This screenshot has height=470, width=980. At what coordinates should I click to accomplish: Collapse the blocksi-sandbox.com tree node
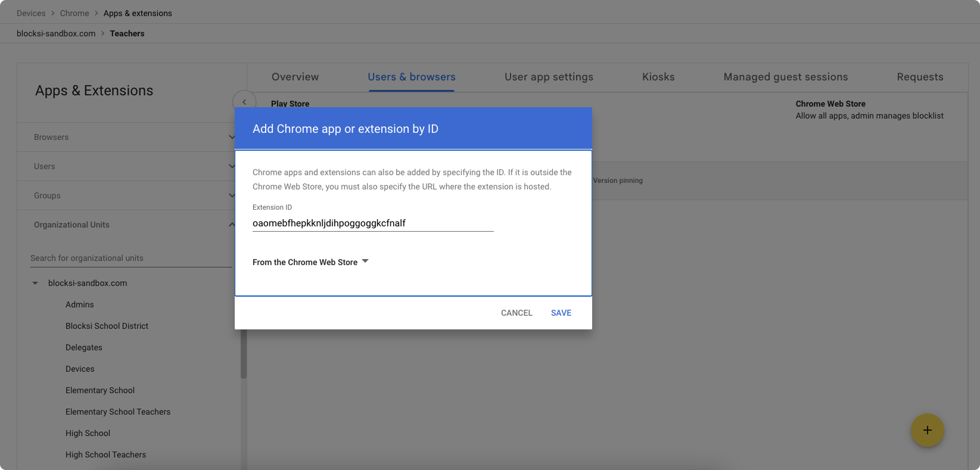tap(35, 283)
